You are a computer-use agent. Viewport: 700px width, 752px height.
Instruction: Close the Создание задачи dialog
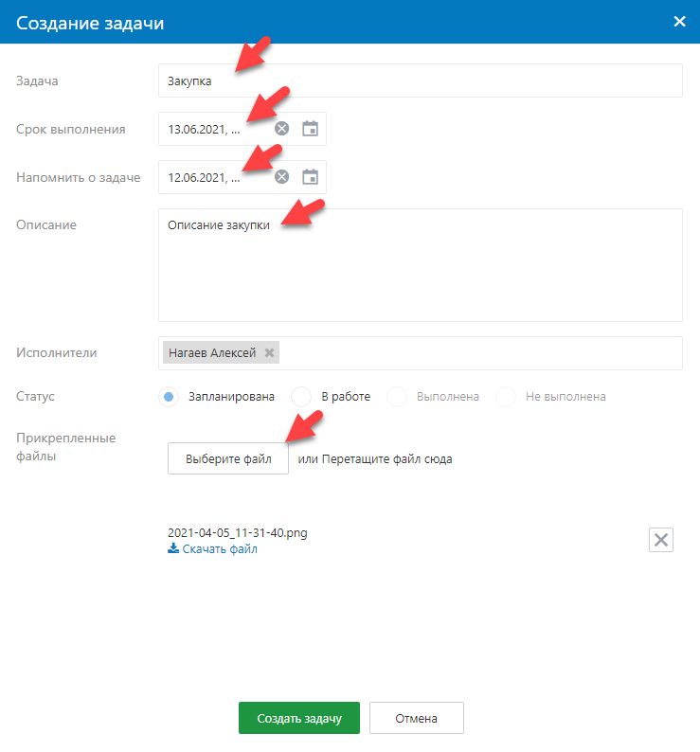(679, 22)
